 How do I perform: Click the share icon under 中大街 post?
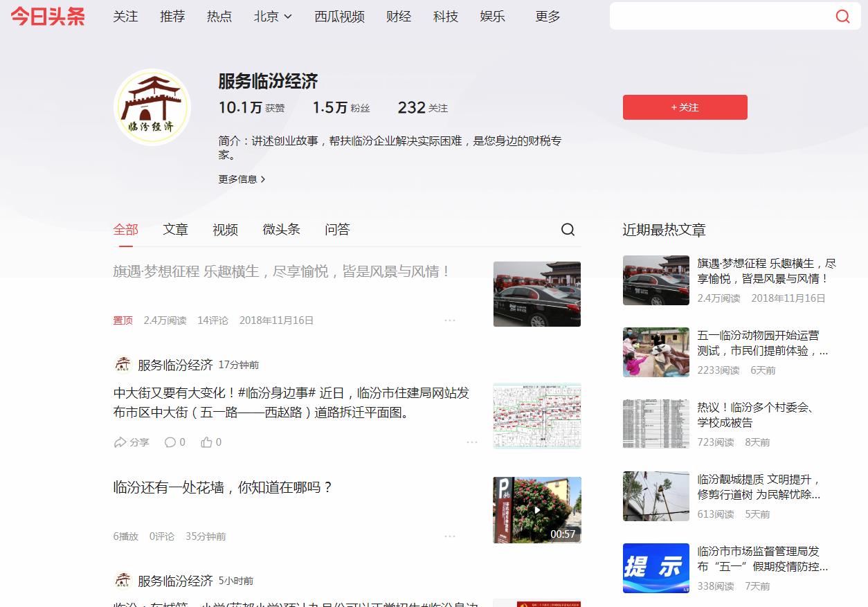point(120,442)
